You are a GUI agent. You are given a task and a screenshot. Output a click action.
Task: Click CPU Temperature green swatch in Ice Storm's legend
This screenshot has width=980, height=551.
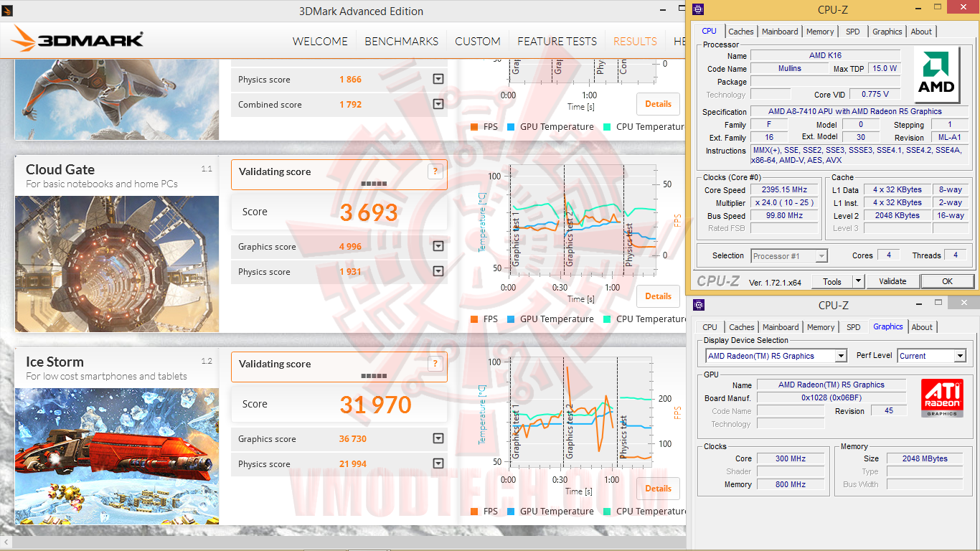tap(607, 512)
